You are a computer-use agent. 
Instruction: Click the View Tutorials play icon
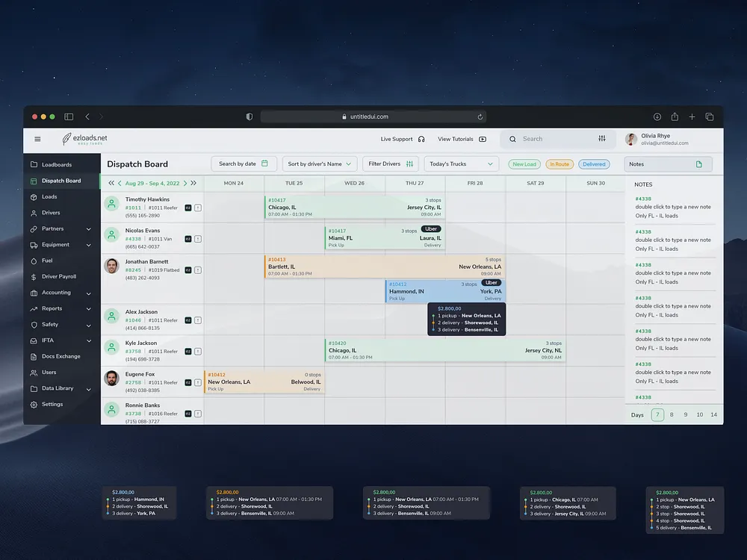pyautogui.click(x=483, y=139)
